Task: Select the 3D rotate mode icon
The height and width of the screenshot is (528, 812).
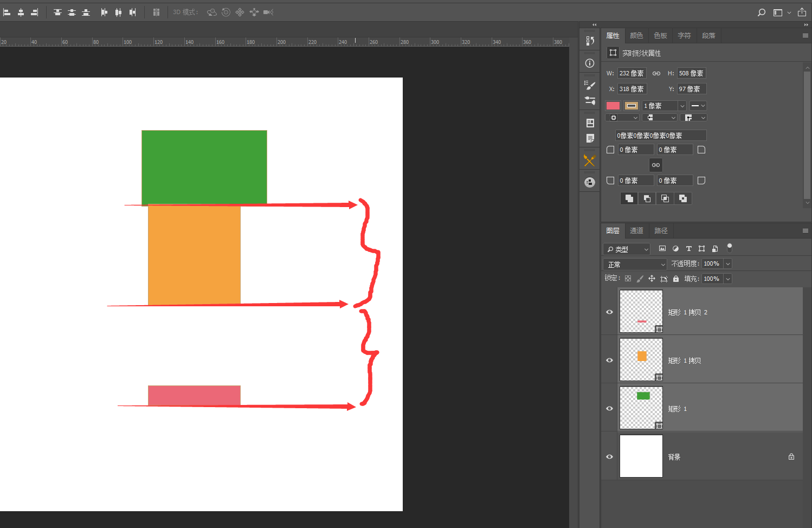Action: click(x=212, y=12)
